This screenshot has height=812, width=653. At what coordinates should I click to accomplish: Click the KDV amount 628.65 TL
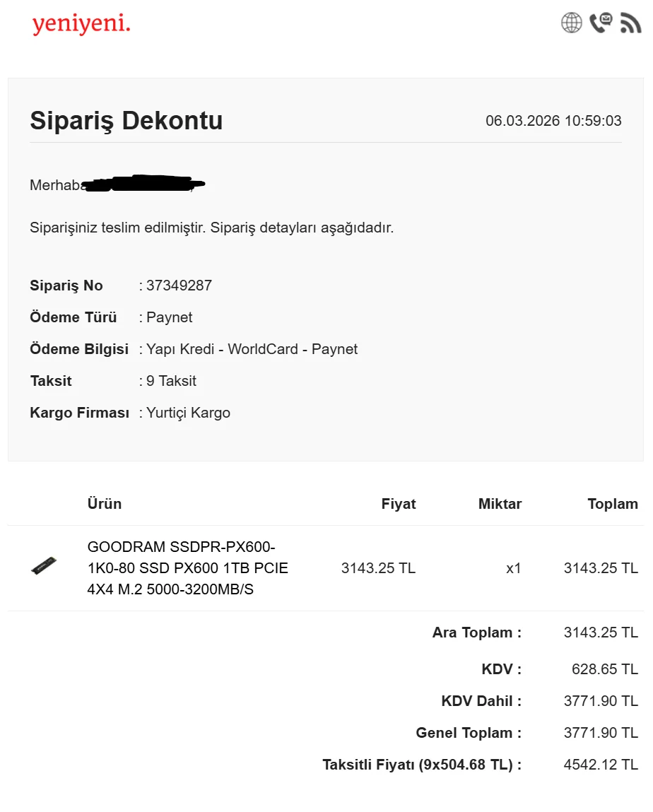pyautogui.click(x=604, y=669)
